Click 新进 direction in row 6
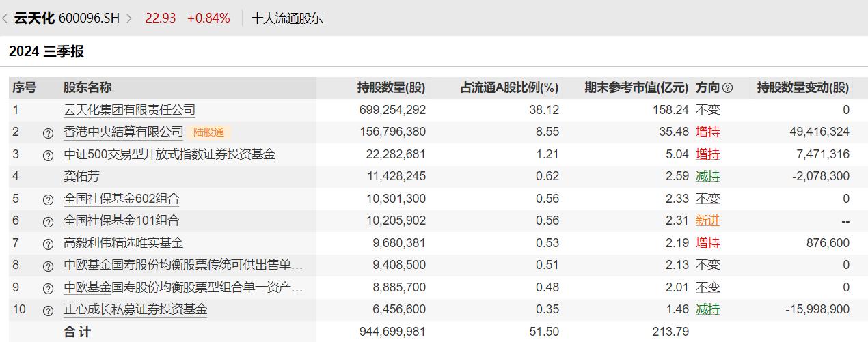Screen dimensions: 868x342 (708, 220)
